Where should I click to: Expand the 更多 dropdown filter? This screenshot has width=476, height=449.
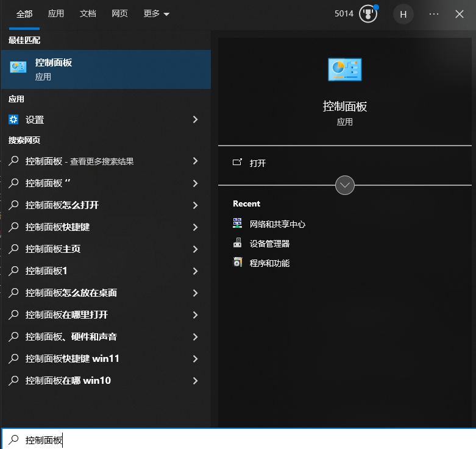click(156, 13)
